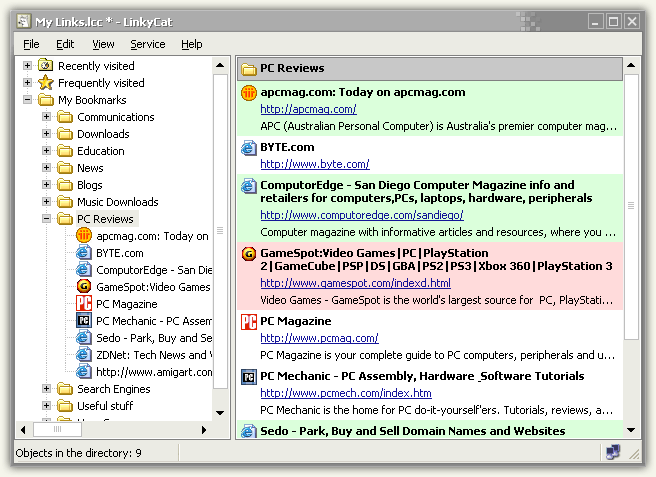This screenshot has height=477, width=656.
Task: Expand the Recently visited node
Action: 27,66
